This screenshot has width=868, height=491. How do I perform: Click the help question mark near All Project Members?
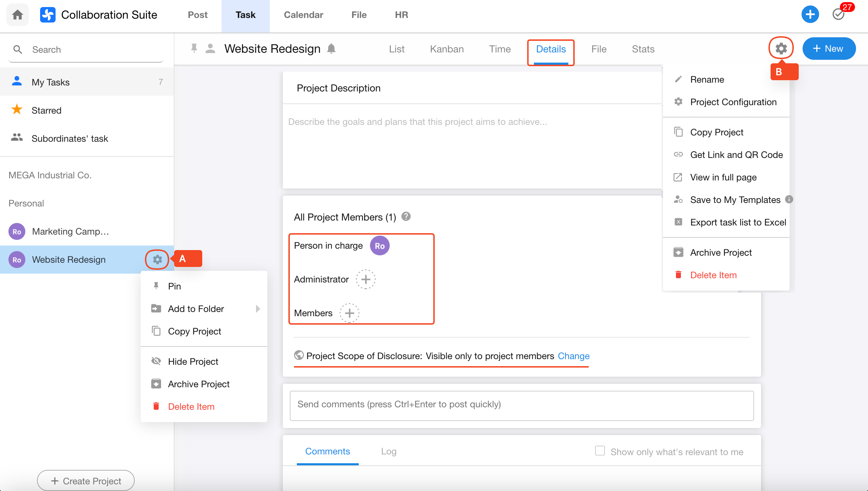coord(406,217)
